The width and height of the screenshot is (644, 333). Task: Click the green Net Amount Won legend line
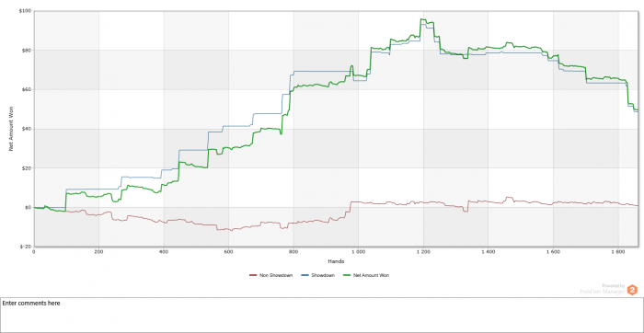[348, 276]
